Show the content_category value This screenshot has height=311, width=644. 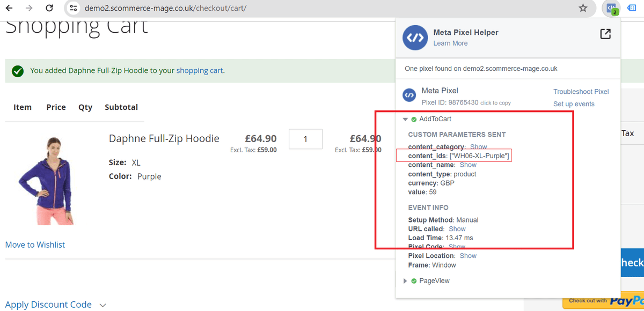coord(478,147)
